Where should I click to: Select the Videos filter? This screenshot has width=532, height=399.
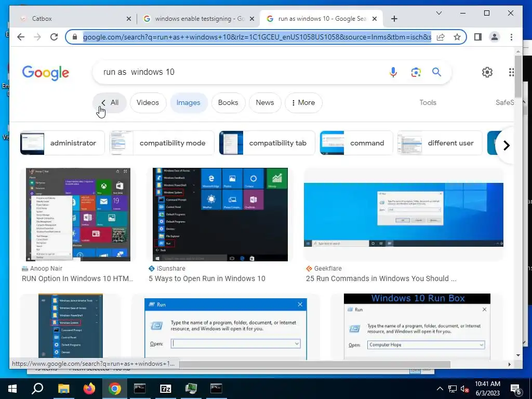[x=148, y=102]
